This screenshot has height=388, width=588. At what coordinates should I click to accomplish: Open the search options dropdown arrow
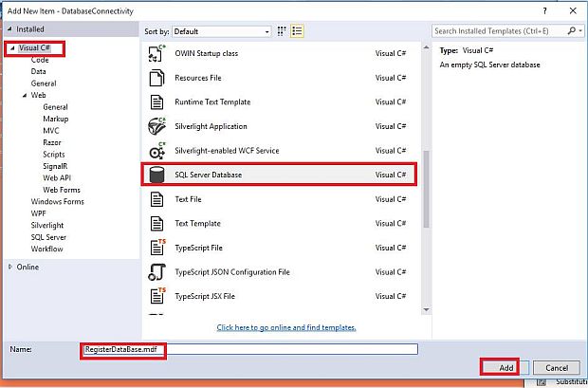tap(580, 31)
